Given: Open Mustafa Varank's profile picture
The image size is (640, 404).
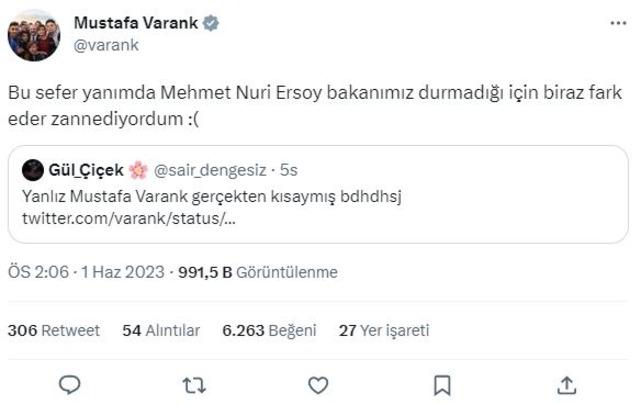Looking at the screenshot, I should click(x=34, y=36).
